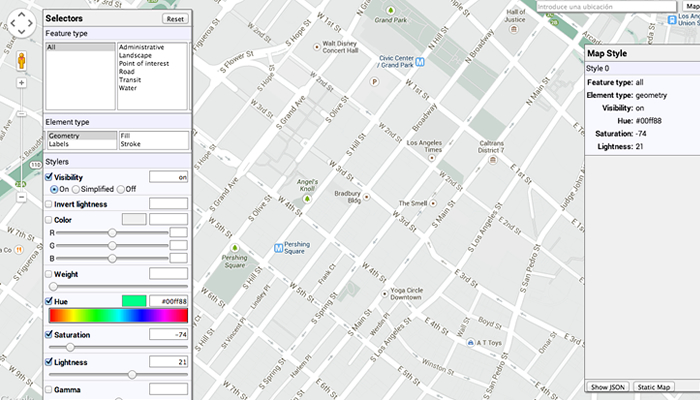Select Road in the feature type list

(127, 72)
